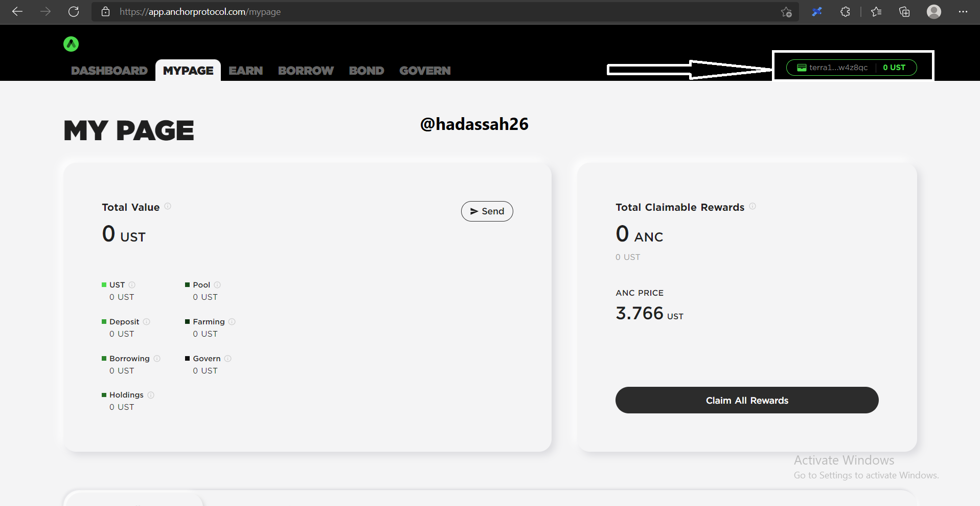Click info icon next to Borrowing
980x506 pixels.
(x=157, y=358)
